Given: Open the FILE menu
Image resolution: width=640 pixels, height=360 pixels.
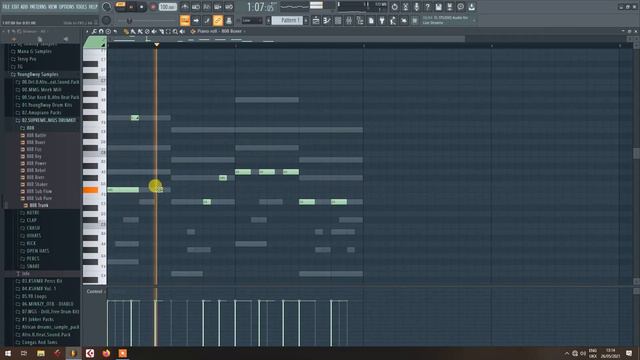Looking at the screenshot, I should (x=6, y=7).
